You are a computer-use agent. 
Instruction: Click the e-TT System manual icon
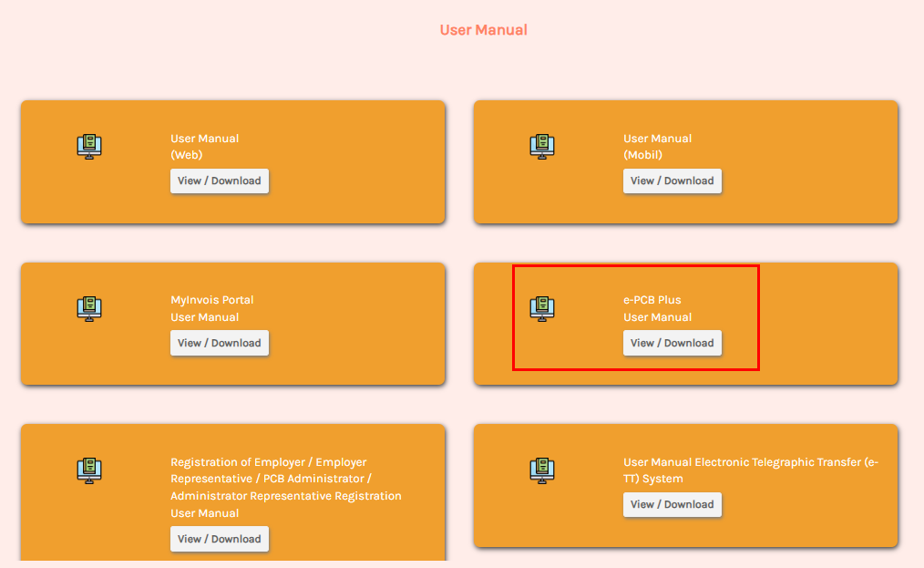tap(541, 470)
